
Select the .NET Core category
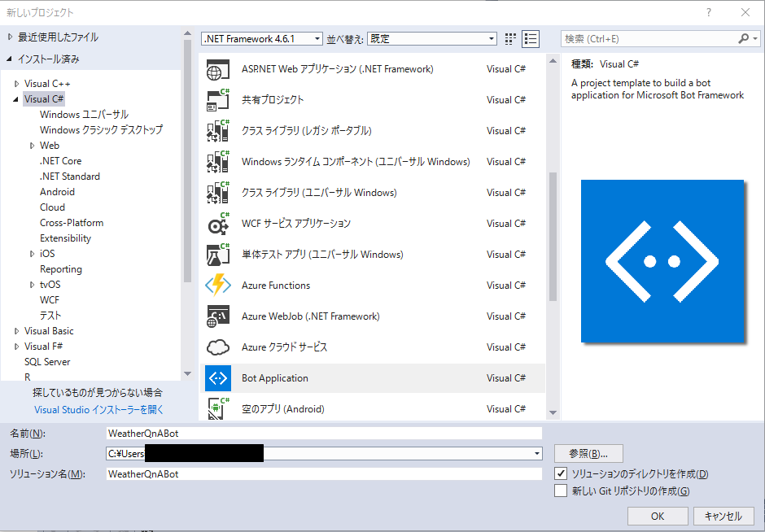tap(60, 161)
